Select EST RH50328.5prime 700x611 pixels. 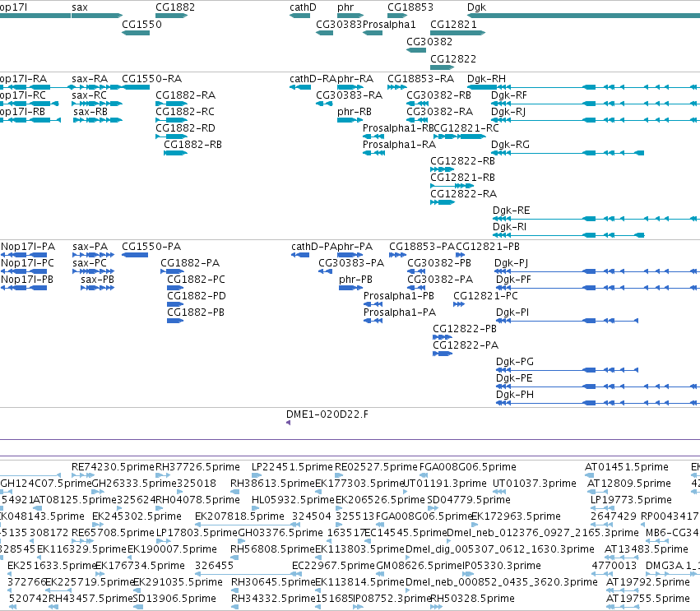(x=472, y=599)
